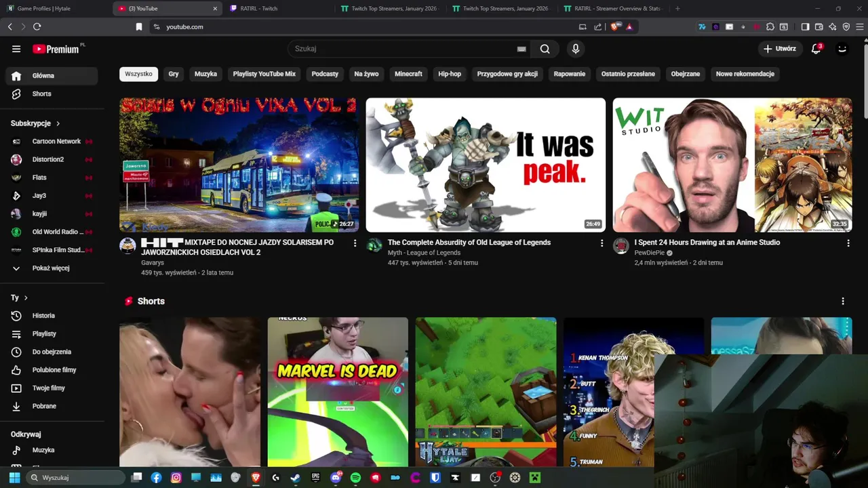
Task: Open Pobrane downloads in the sidebar
Action: (52, 406)
